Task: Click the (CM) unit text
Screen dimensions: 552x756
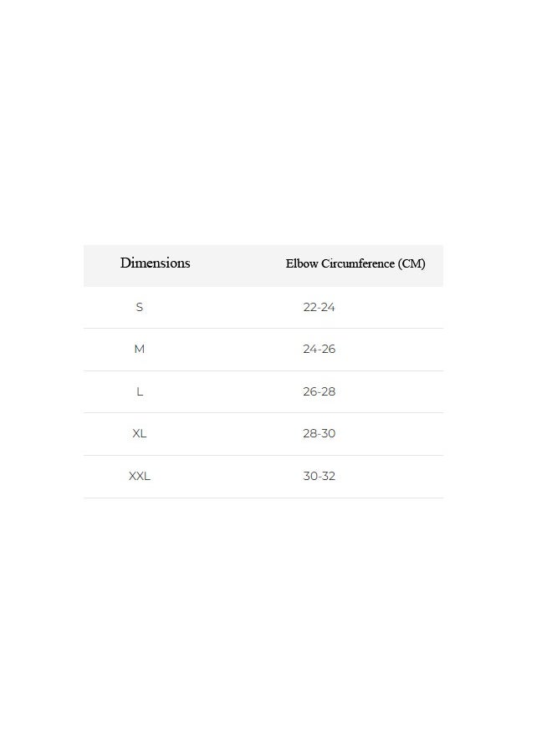Action: pyautogui.click(x=411, y=263)
